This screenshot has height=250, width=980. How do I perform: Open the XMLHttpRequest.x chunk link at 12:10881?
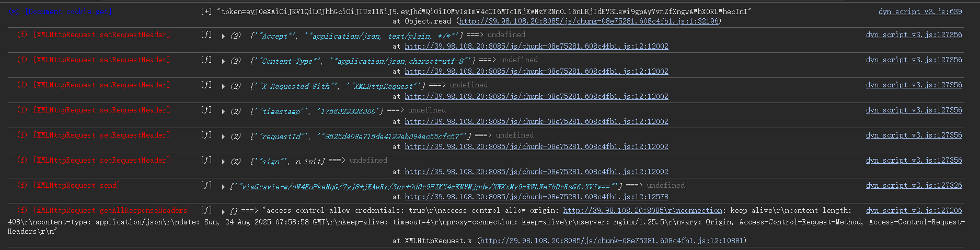click(611, 241)
